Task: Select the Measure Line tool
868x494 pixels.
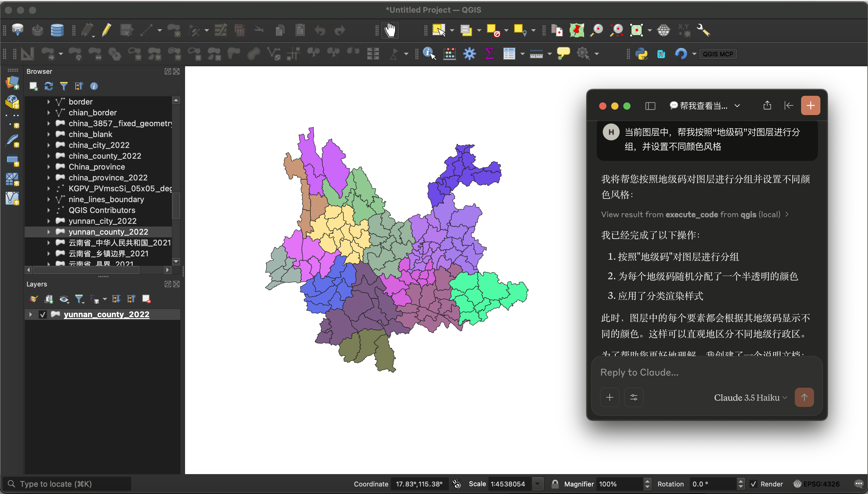Action: [x=537, y=54]
